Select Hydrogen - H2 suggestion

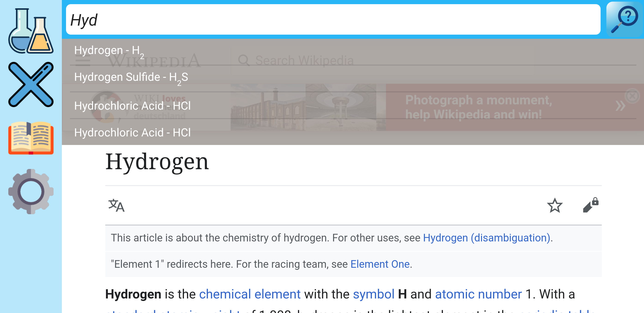tap(109, 51)
